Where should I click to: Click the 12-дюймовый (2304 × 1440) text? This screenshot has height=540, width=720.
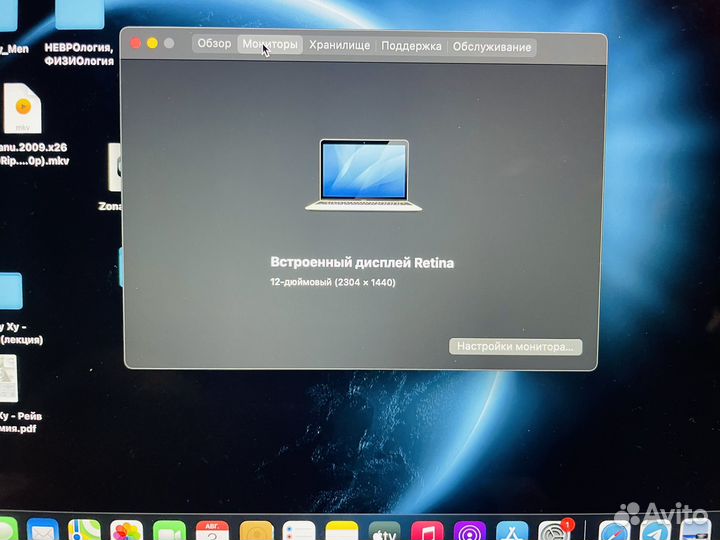333,282
